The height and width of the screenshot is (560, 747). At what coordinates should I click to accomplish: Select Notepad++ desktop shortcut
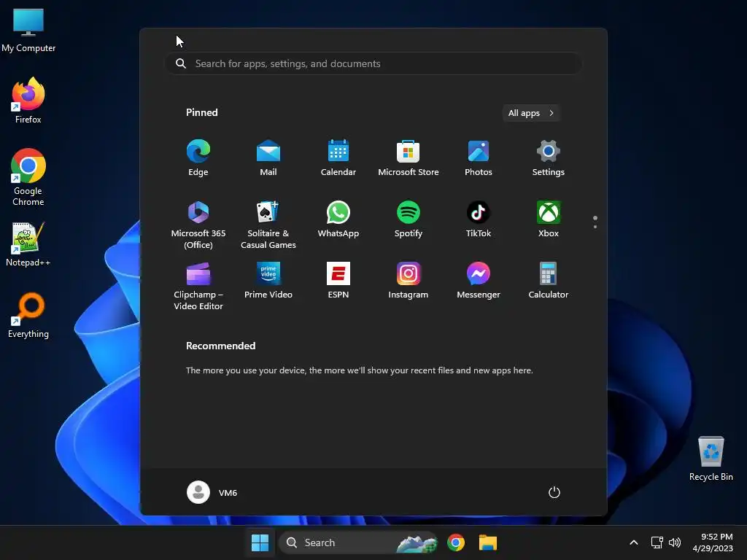[x=28, y=244]
